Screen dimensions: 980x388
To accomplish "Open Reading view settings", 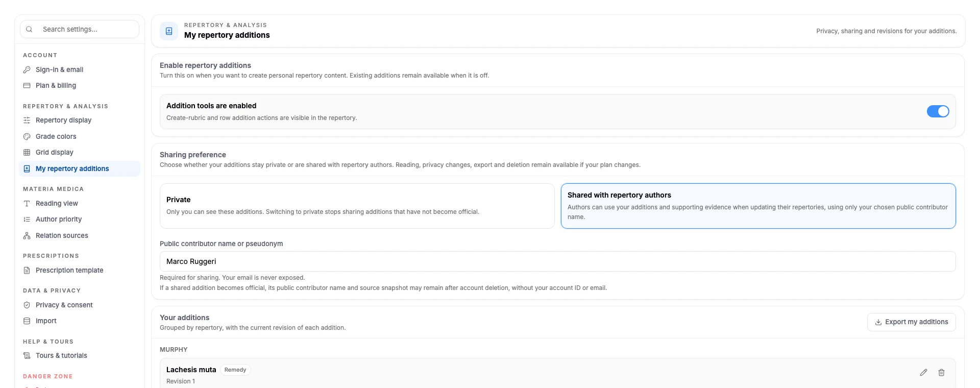I will 80,203.
